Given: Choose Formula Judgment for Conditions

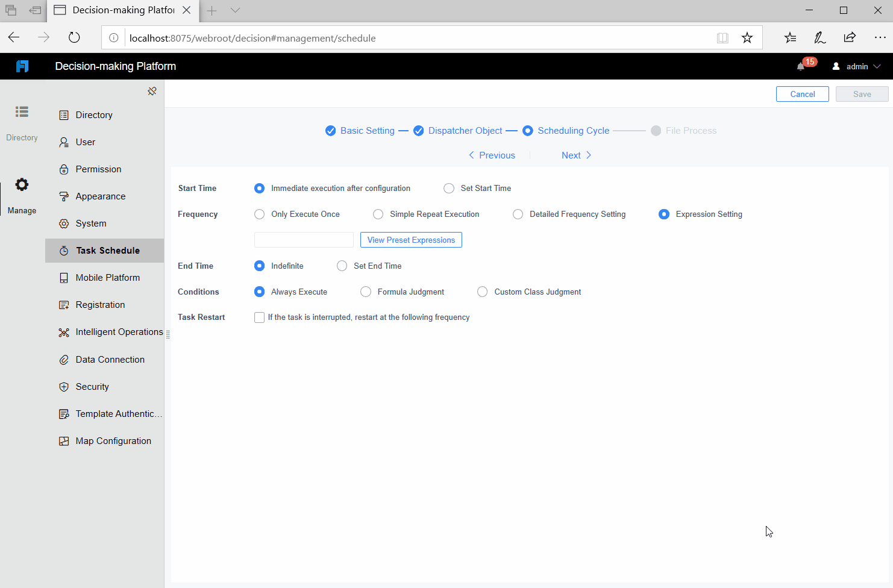Looking at the screenshot, I should tap(366, 292).
